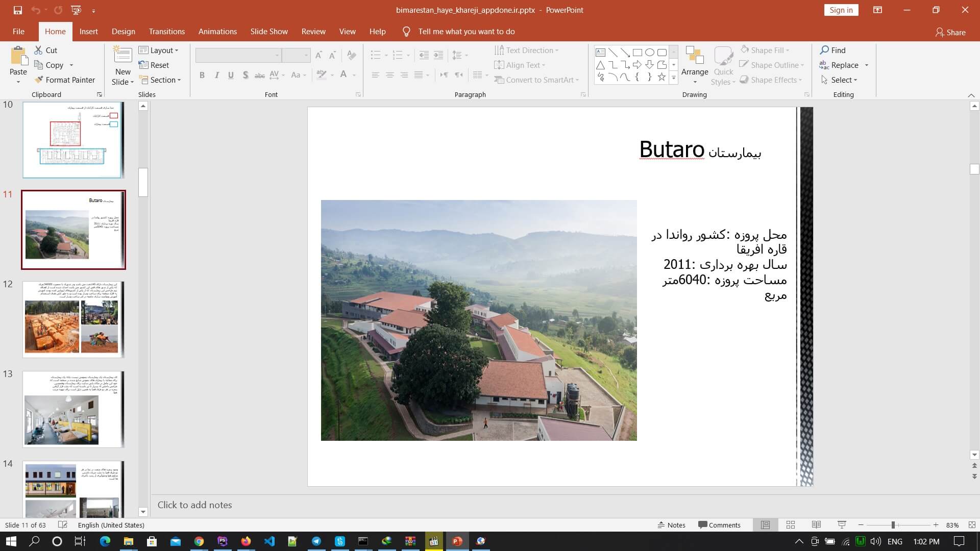Toggle the Comments pane in status bar
980x551 pixels.
[x=719, y=525]
